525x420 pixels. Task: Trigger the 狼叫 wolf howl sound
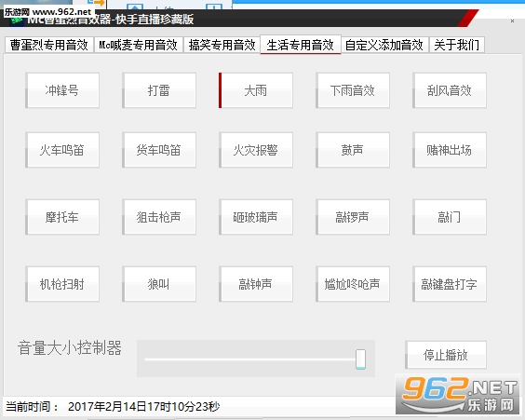tap(159, 284)
